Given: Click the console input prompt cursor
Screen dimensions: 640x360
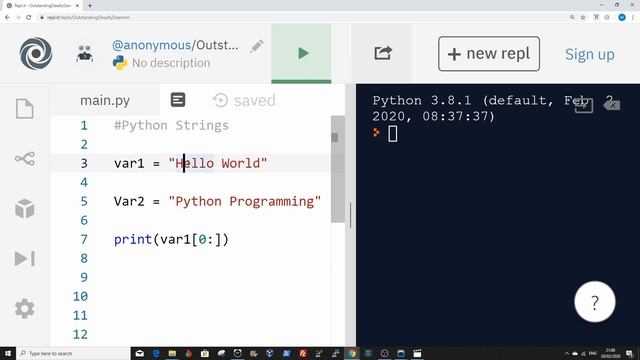Looking at the screenshot, I should click(392, 134).
